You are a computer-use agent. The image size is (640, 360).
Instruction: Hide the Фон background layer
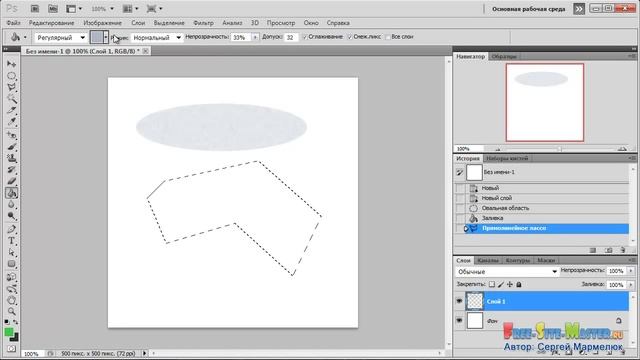point(459,321)
